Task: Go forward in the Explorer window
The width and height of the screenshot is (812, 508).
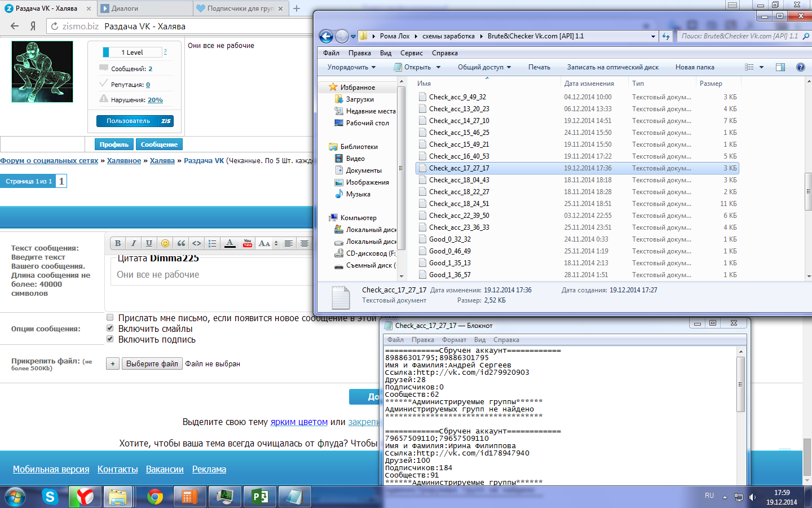Action: [x=342, y=36]
